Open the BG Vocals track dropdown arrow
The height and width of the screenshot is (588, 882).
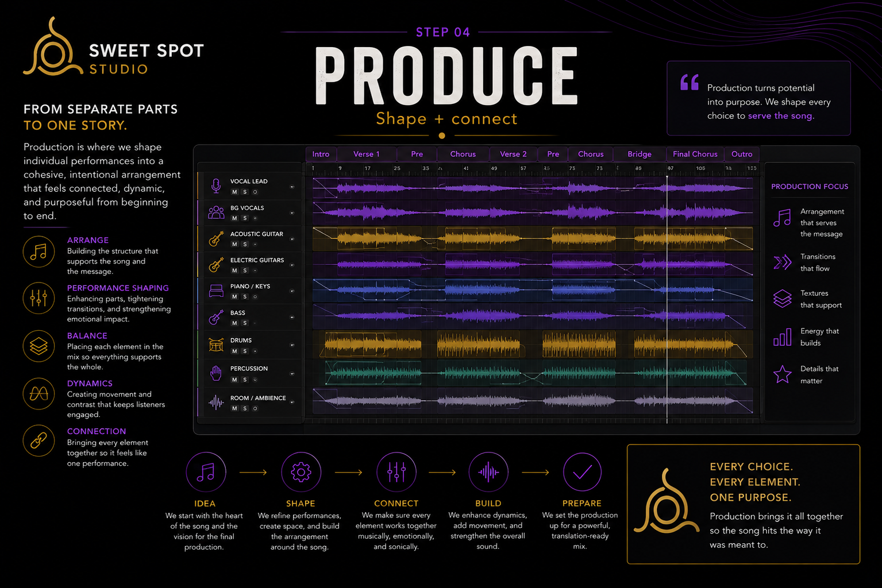[x=292, y=213]
